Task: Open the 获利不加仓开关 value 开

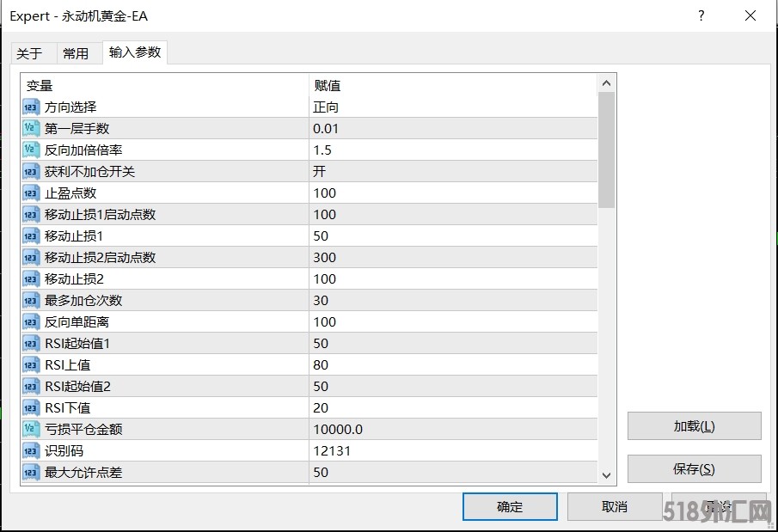Action: (x=452, y=172)
